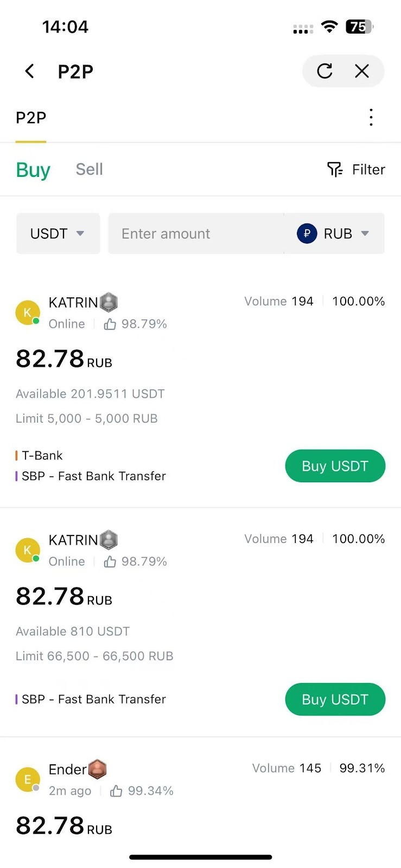The image size is (401, 868).
Task: Tap Ender's yellow avatar icon
Action: (27, 780)
